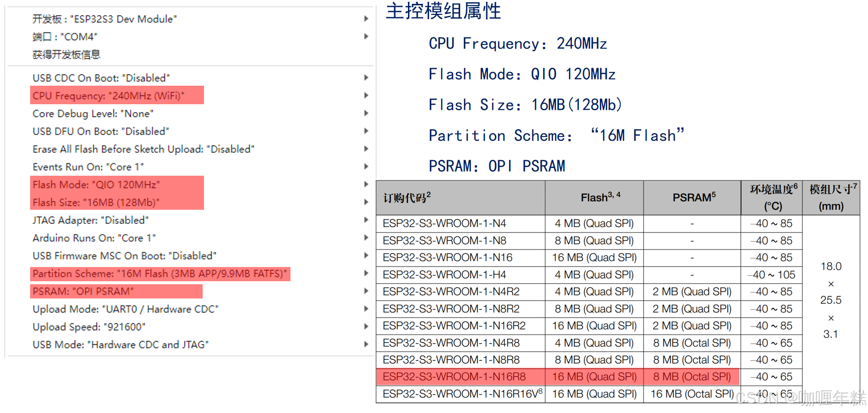Viewport: 868px width, 413px height.
Task: Open Flash Size "16MB (128Mb)" option
Action: [189, 202]
